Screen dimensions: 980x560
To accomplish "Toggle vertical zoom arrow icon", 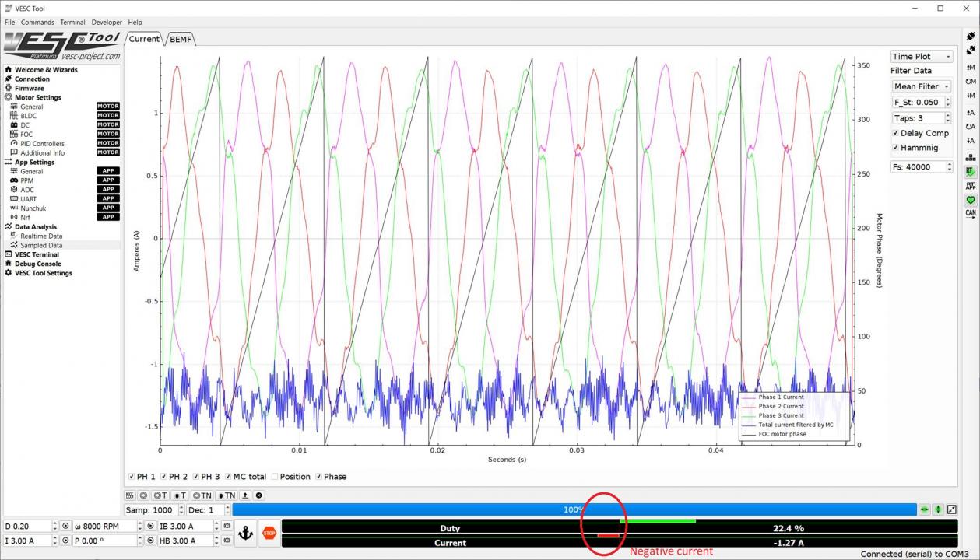I will (x=939, y=509).
